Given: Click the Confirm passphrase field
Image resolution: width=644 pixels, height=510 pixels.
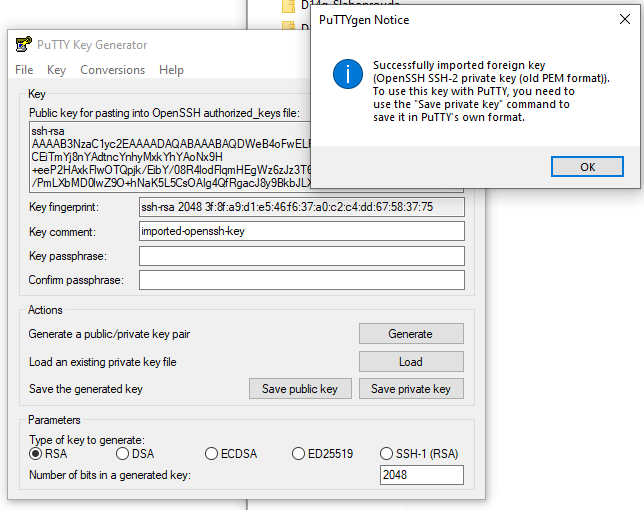Looking at the screenshot, I should (301, 280).
